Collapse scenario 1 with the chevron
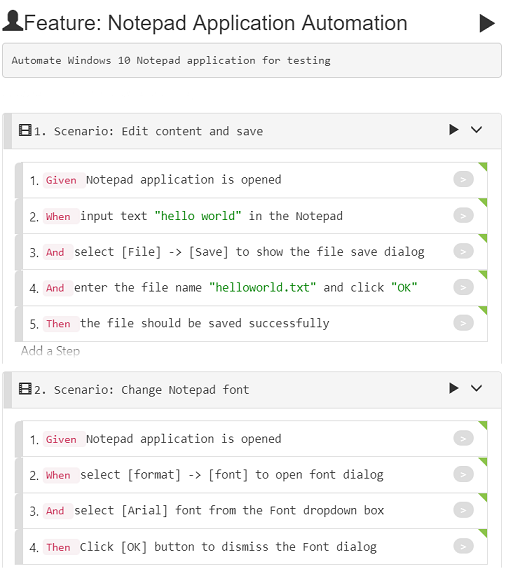506x583 pixels. click(x=476, y=129)
